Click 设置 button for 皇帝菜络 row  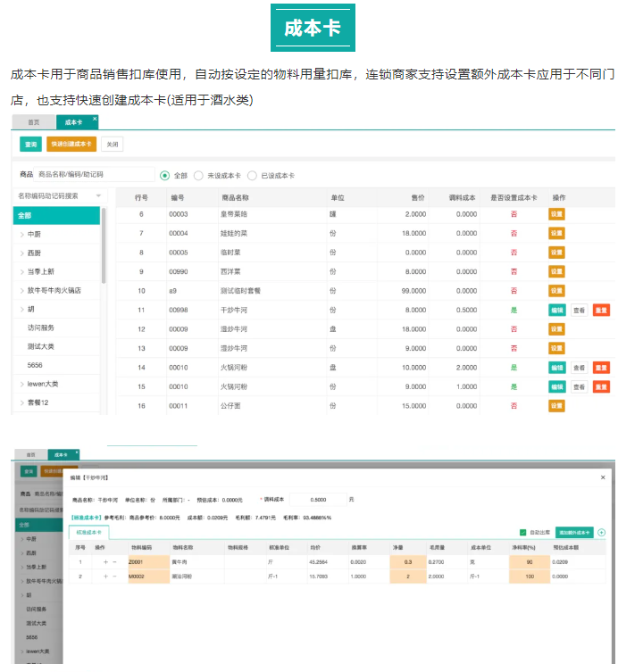click(556, 214)
